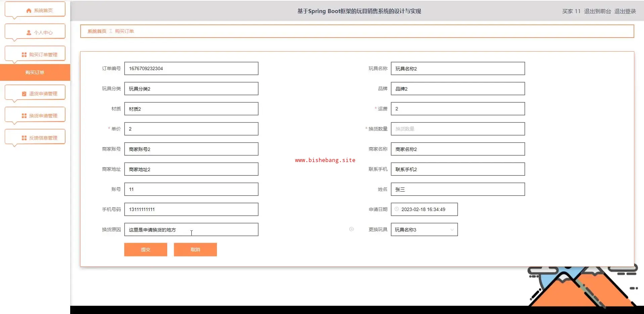Click the 换货原因 field label
Viewport: 644px width, 314px height.
(111, 229)
